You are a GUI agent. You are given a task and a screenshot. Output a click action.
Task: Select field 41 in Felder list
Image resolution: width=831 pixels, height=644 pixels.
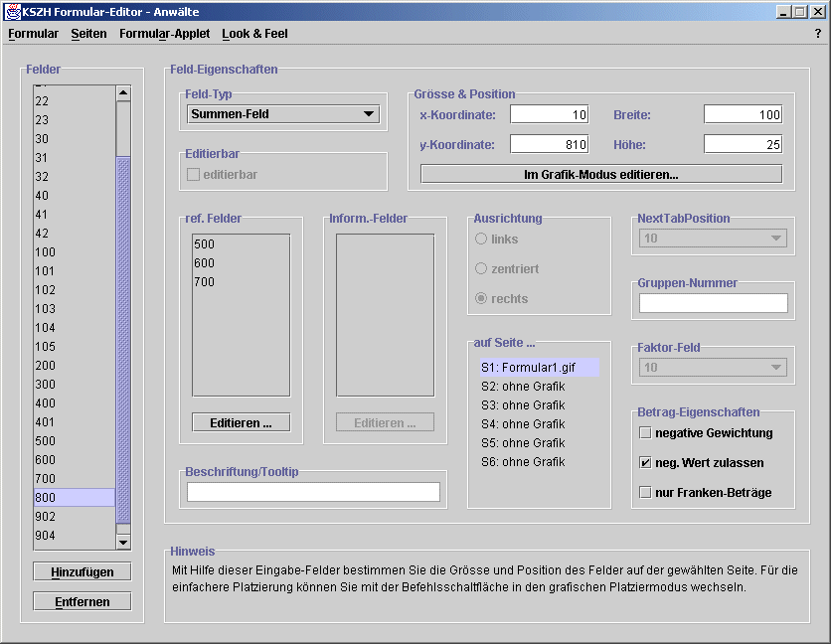(x=75, y=214)
